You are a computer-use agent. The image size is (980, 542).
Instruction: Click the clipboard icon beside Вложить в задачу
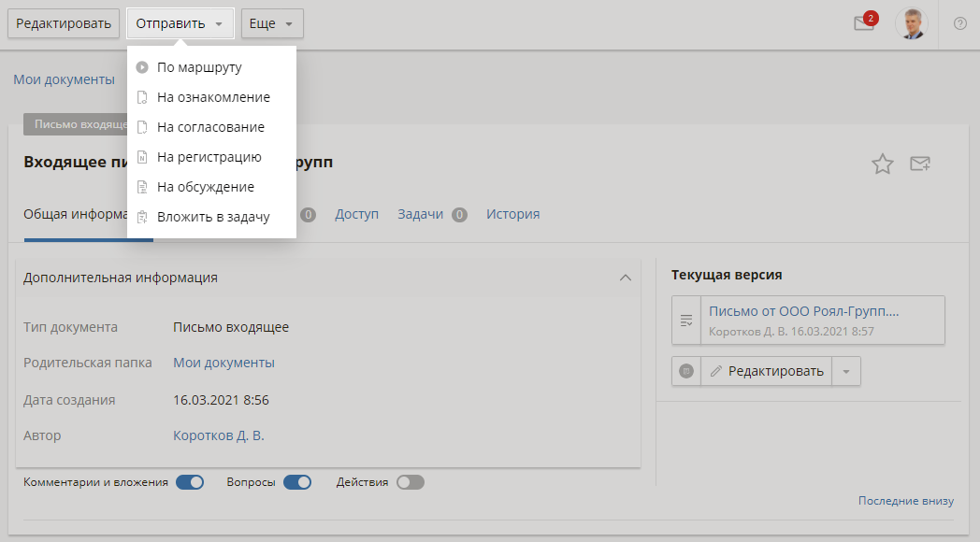142,217
